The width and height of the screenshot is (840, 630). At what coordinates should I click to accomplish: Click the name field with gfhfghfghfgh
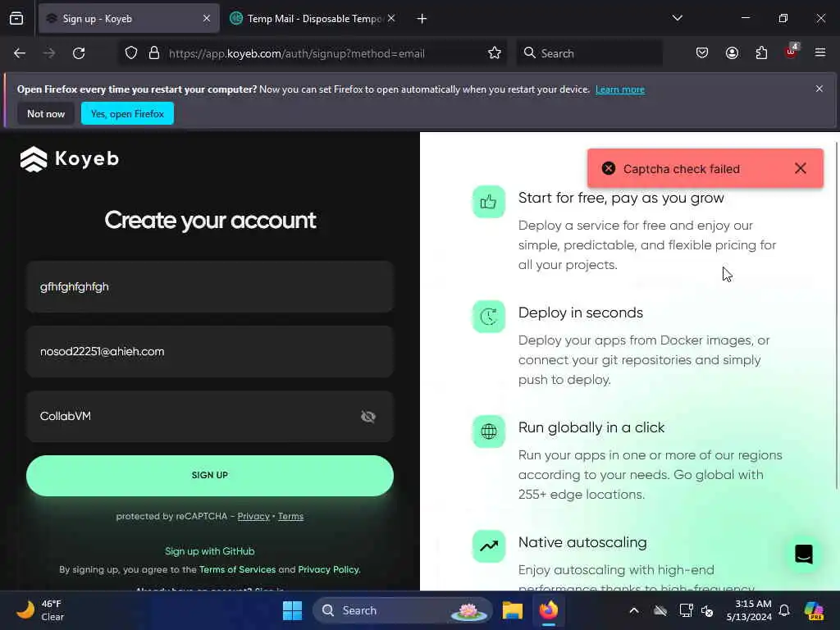210,286
